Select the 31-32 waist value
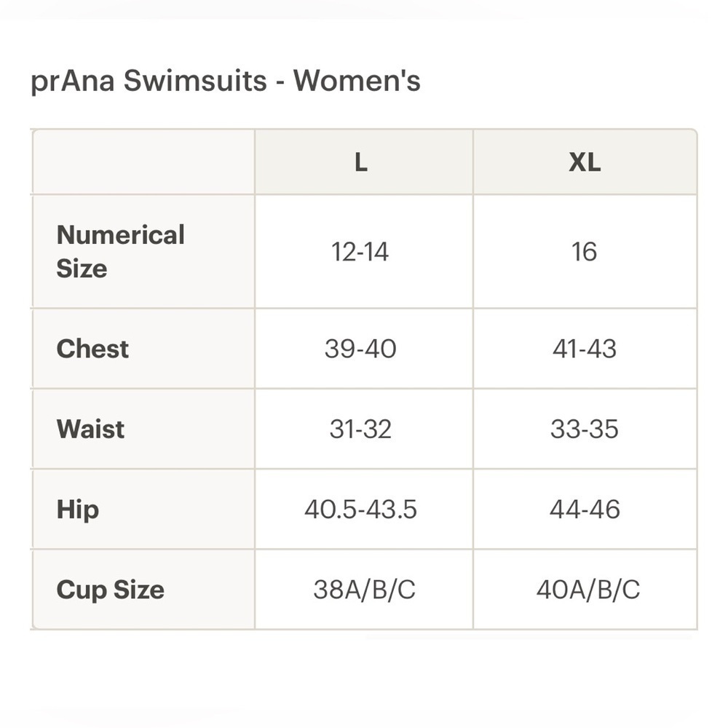The width and height of the screenshot is (728, 728). 360,429
